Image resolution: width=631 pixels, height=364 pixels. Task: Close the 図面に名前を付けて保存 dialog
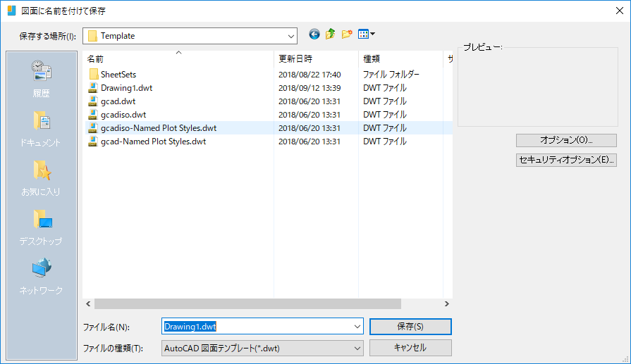(620, 11)
